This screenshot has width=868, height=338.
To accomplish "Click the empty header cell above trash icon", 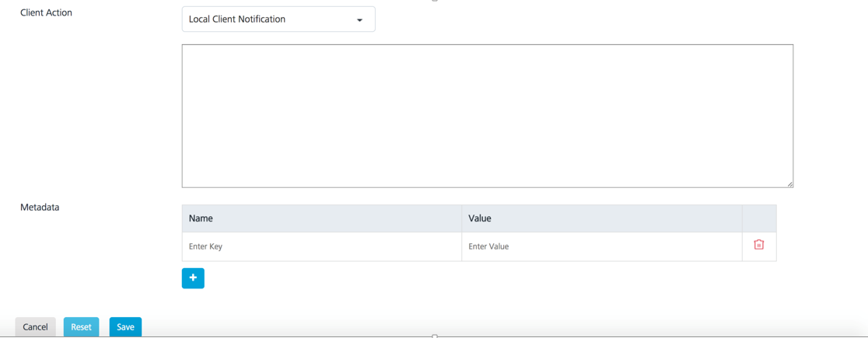I will (759, 219).
